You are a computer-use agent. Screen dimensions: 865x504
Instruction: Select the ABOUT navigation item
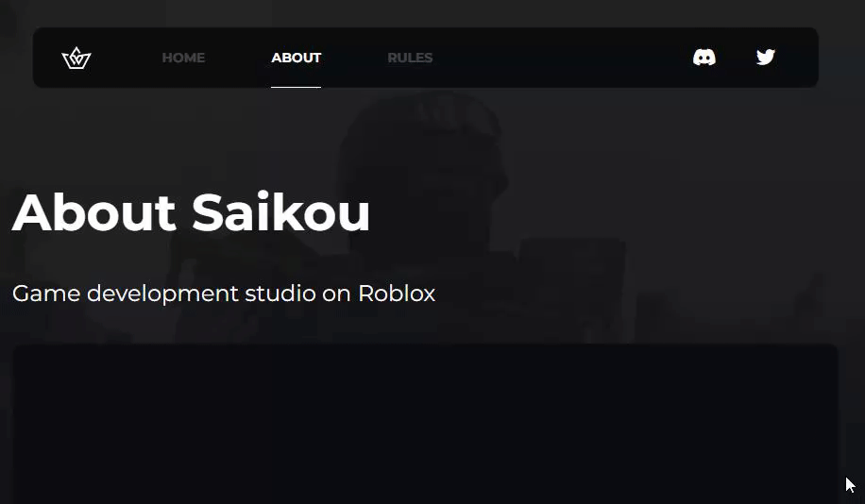(296, 58)
